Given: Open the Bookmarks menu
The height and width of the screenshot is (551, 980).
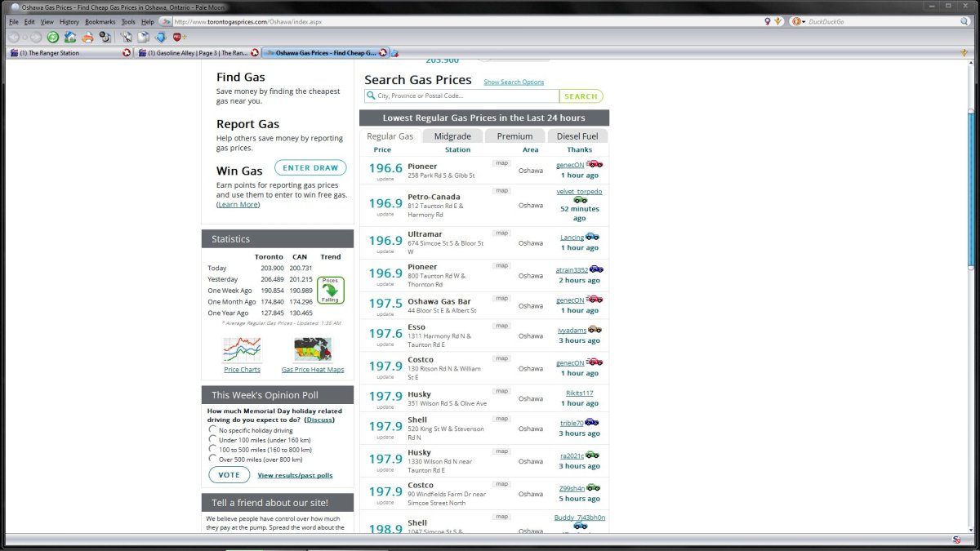Looking at the screenshot, I should click(100, 21).
